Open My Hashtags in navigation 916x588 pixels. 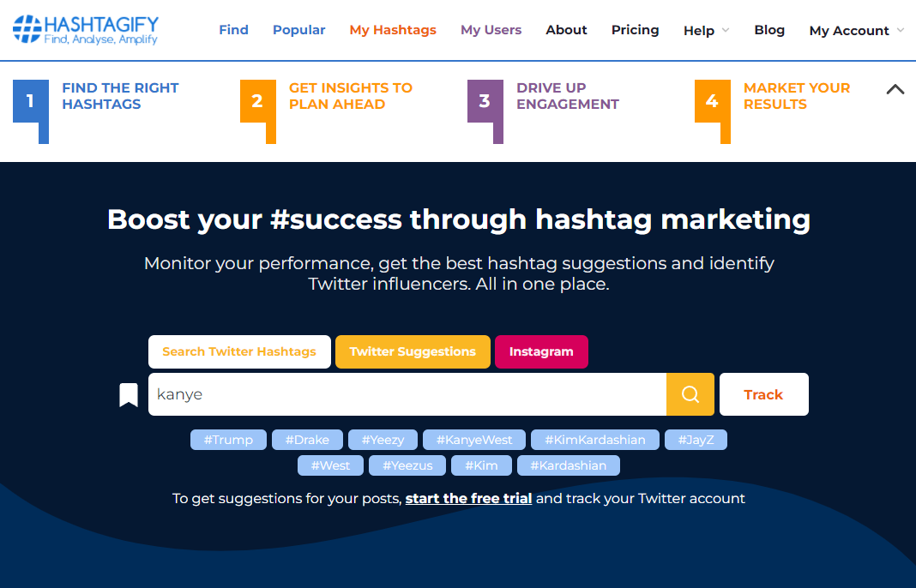pyautogui.click(x=393, y=30)
